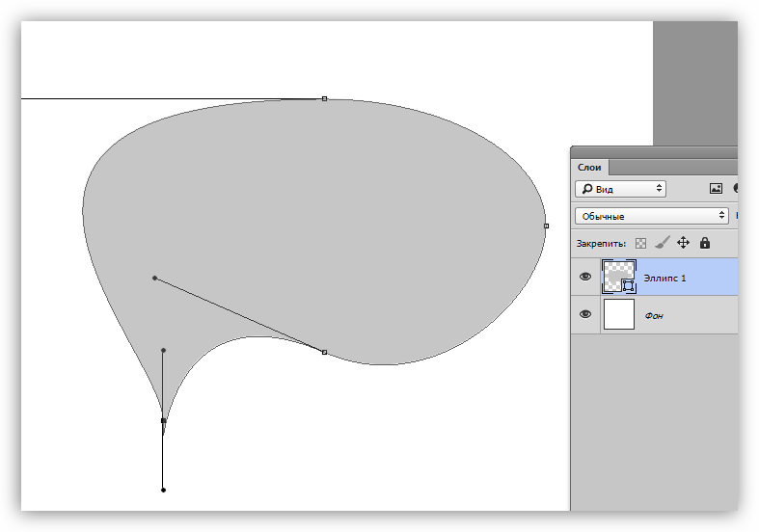
Task: Select the top anchor point of shape
Action: [324, 98]
